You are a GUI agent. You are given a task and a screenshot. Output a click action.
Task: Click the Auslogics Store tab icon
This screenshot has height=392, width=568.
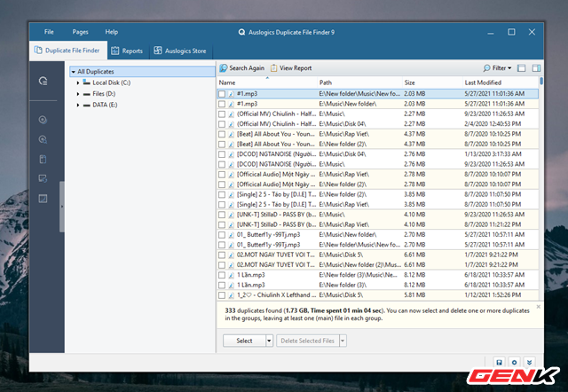click(158, 51)
